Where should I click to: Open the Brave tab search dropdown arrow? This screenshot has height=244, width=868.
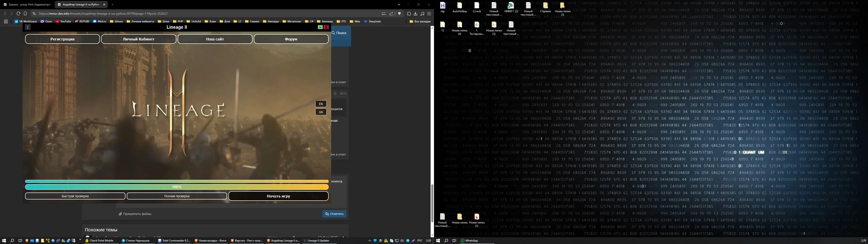point(399,5)
